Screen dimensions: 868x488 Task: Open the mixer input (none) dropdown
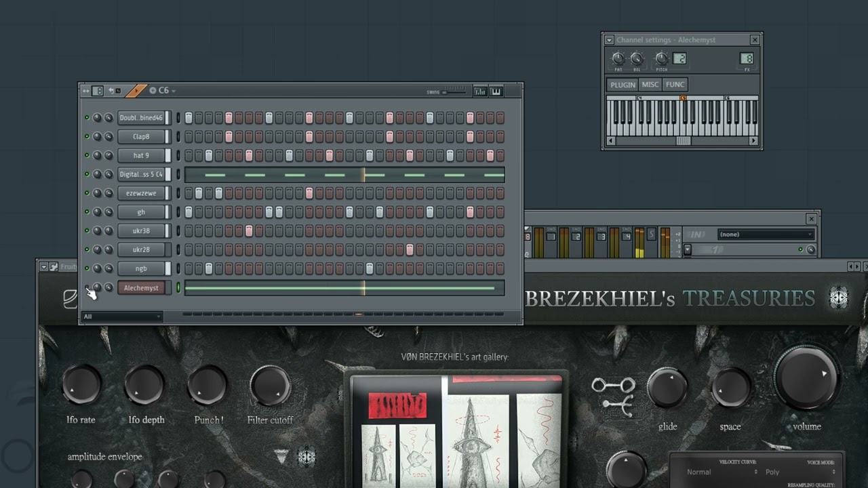pyautogui.click(x=766, y=235)
